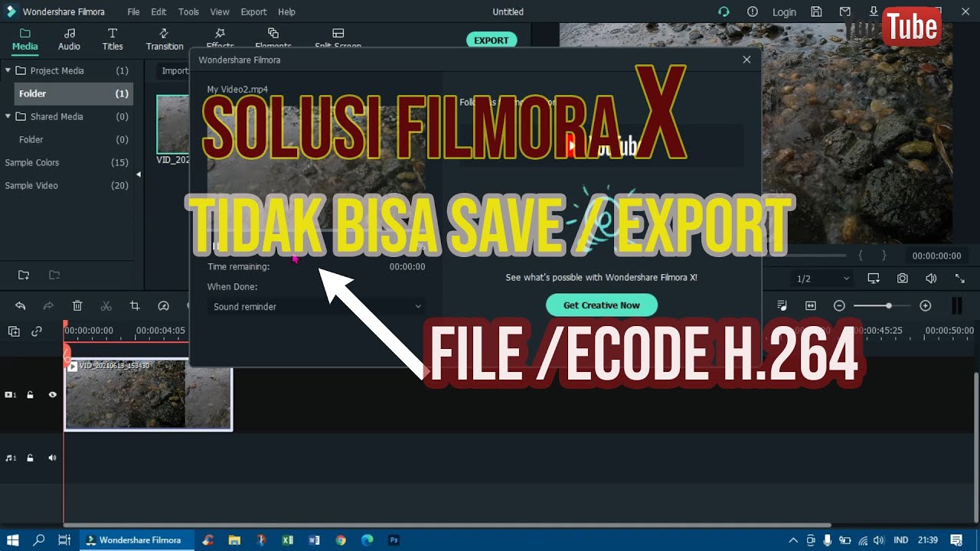
Task: Click the support headset icon
Action: coord(724,11)
